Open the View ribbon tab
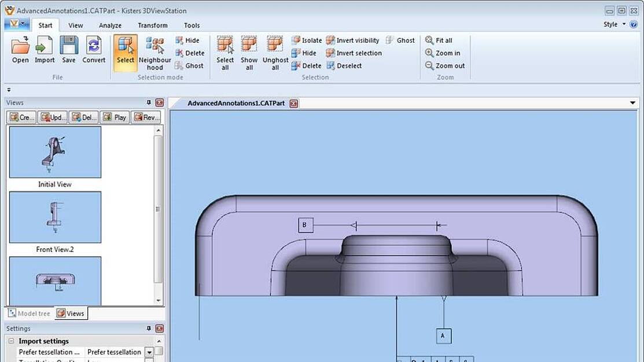644x362 pixels. [x=76, y=25]
